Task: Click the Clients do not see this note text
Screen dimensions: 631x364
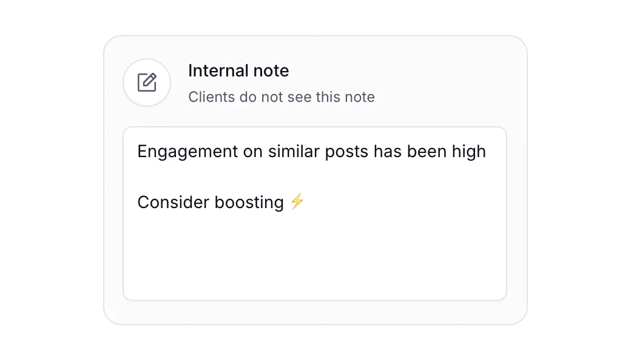Action: 282,97
